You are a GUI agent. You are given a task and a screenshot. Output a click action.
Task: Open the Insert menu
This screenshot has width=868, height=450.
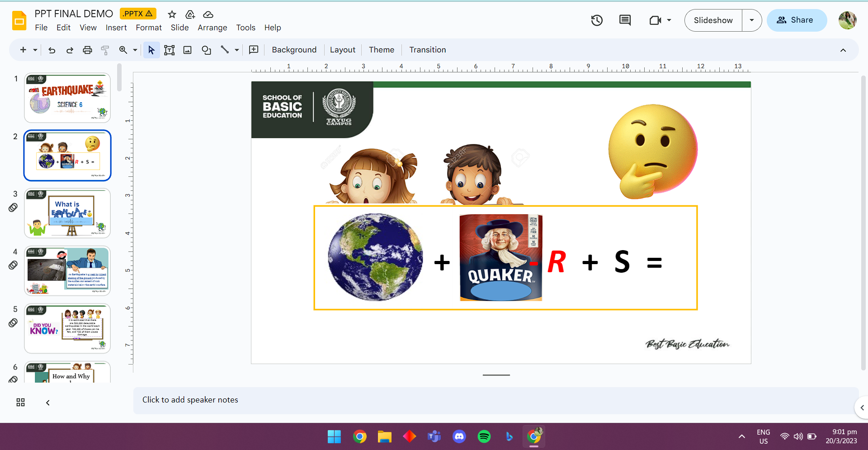click(x=116, y=28)
